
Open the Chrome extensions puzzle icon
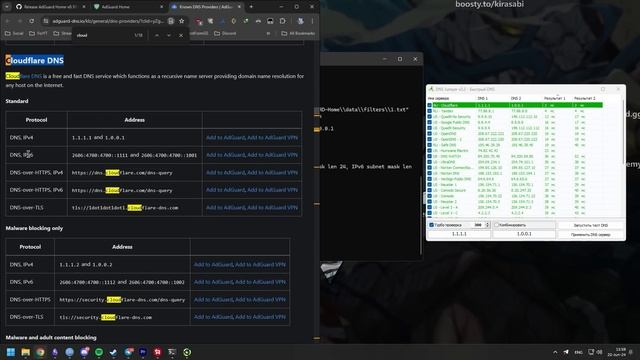pyautogui.click(x=282, y=21)
